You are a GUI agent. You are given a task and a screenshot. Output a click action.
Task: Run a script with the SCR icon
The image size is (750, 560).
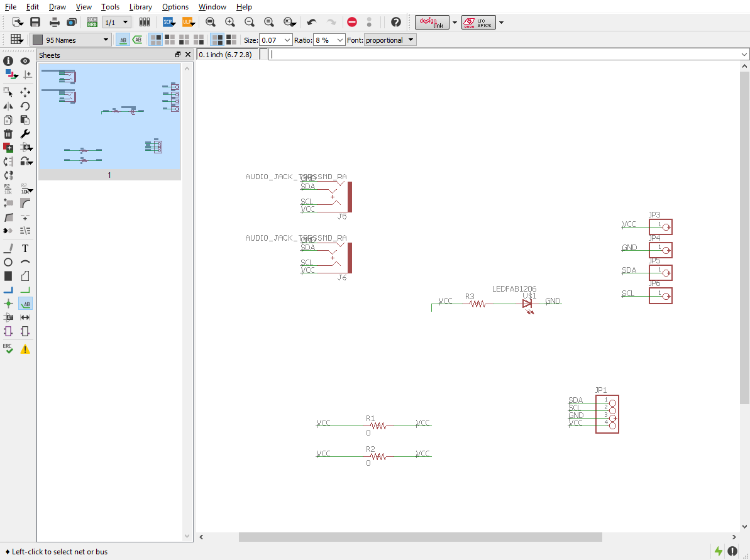169,22
